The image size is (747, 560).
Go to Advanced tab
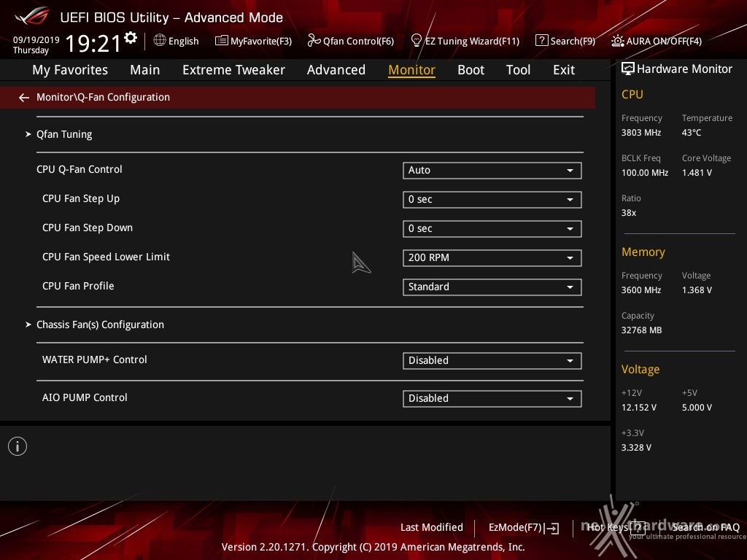[336, 70]
